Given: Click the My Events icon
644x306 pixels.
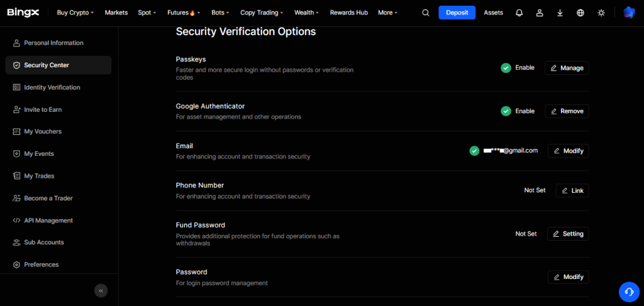Looking at the screenshot, I should [x=16, y=154].
